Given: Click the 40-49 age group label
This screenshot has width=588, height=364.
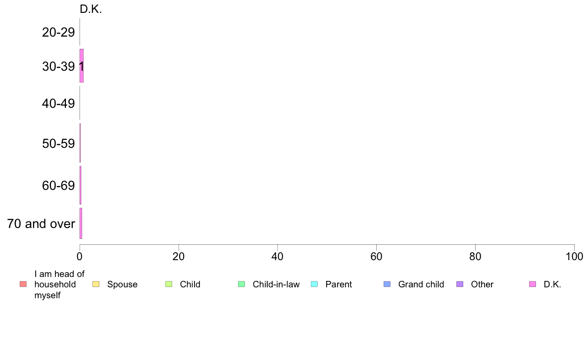Looking at the screenshot, I should [58, 103].
